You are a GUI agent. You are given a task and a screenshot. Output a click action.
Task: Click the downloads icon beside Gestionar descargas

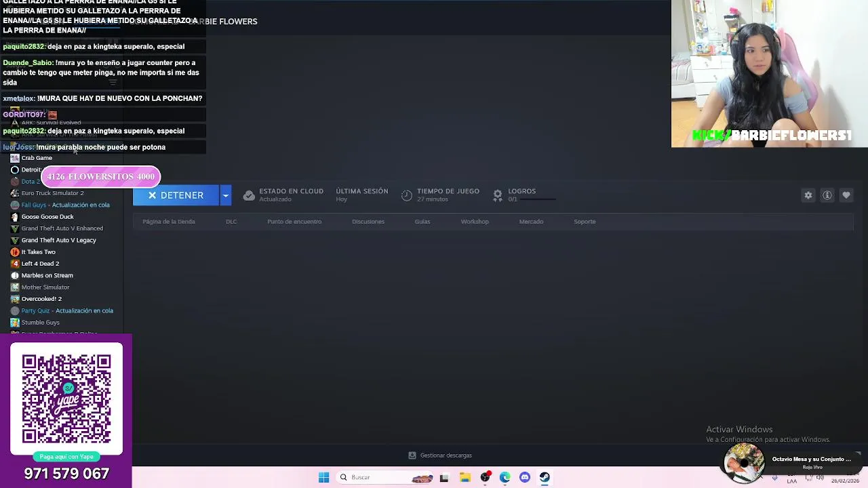click(412, 455)
